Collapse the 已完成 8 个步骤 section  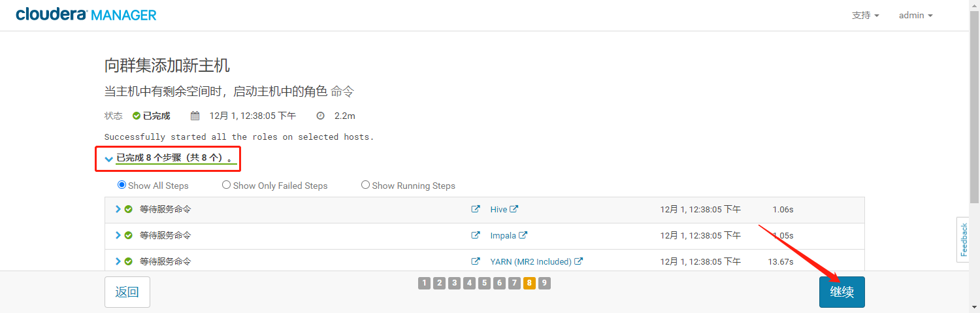108,159
